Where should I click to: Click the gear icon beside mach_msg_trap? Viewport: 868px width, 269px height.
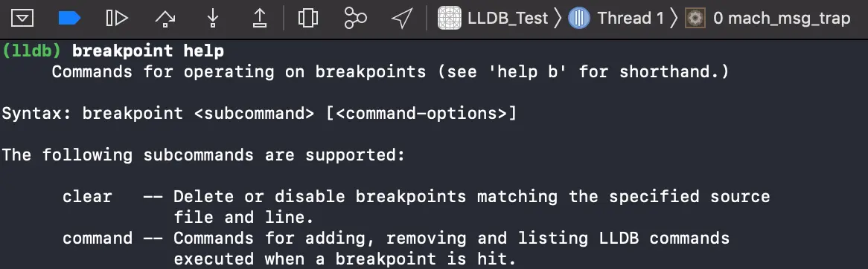pos(695,19)
